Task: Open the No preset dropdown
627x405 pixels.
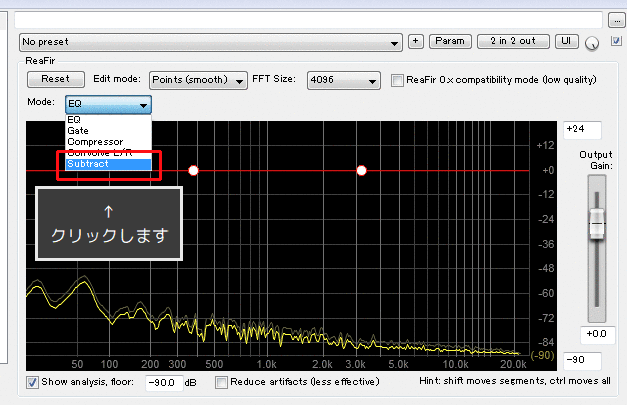Action: [x=211, y=43]
